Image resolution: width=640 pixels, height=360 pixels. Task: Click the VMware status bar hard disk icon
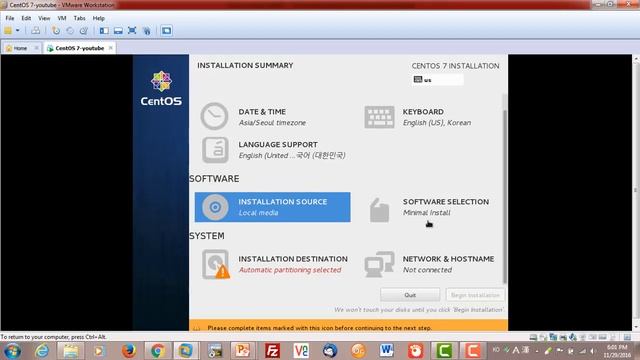[x=533, y=337]
